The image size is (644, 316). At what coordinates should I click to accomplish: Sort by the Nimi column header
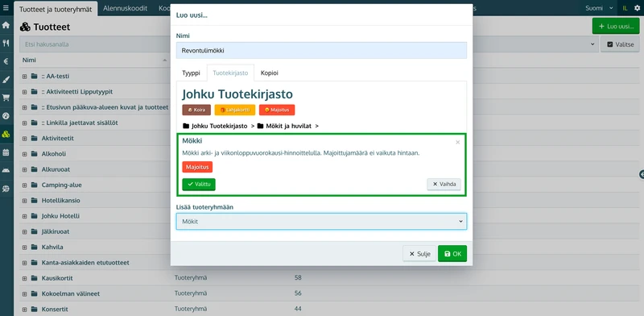pyautogui.click(x=95, y=60)
